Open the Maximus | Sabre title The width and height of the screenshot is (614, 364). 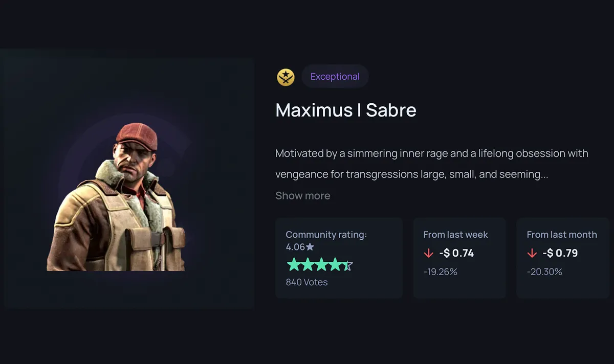coord(346,110)
